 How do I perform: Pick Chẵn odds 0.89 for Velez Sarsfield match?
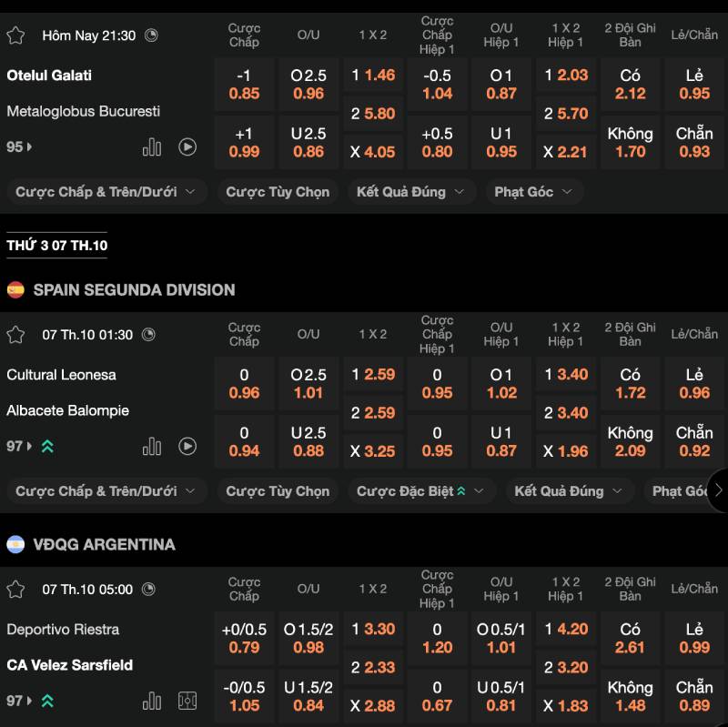(694, 696)
